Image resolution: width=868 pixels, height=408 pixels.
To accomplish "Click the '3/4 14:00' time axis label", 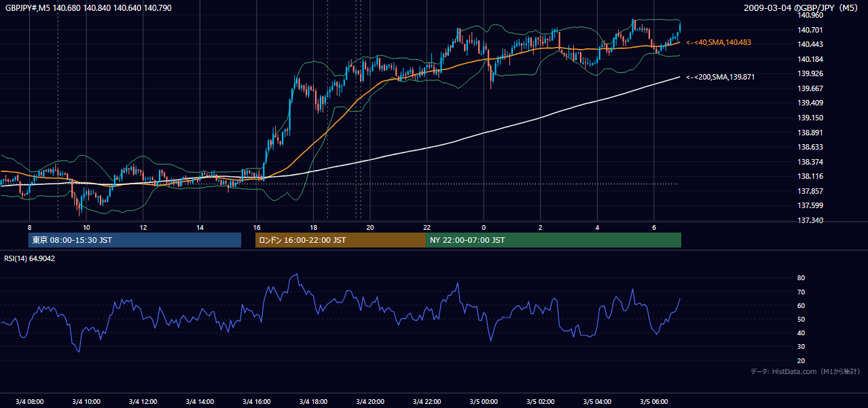I will [200, 401].
